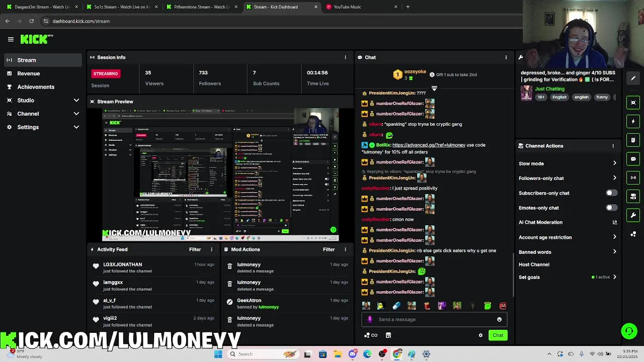Open the hamburger menu beside the Kick logo
644x362 pixels.
point(11,39)
